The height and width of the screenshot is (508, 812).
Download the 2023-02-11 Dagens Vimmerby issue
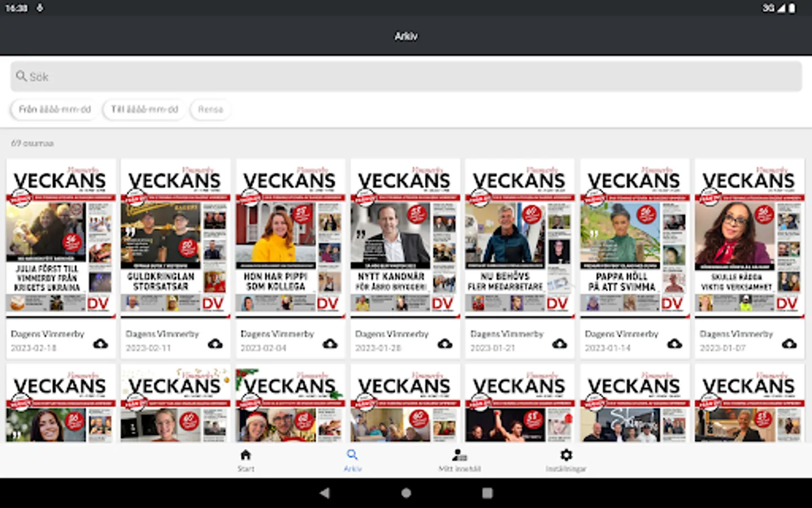coord(215,343)
